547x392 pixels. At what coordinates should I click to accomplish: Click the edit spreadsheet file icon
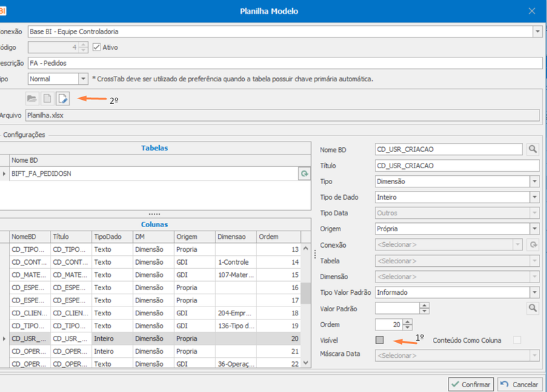(63, 99)
